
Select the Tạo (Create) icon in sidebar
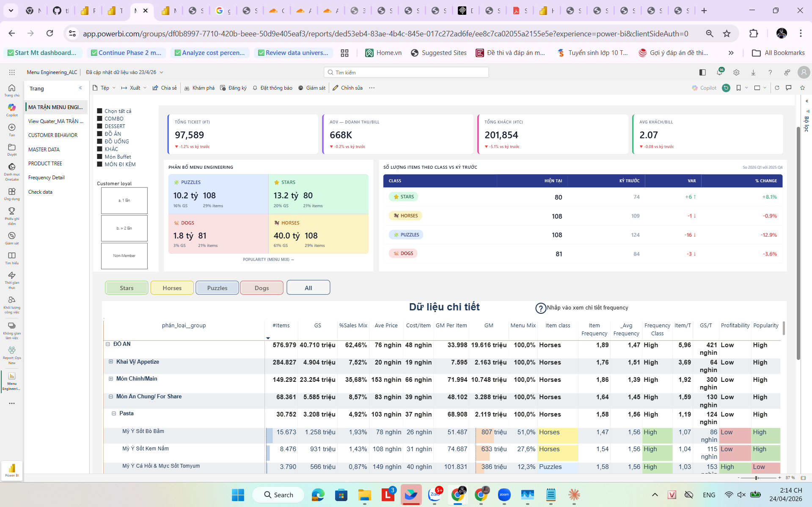11,127
